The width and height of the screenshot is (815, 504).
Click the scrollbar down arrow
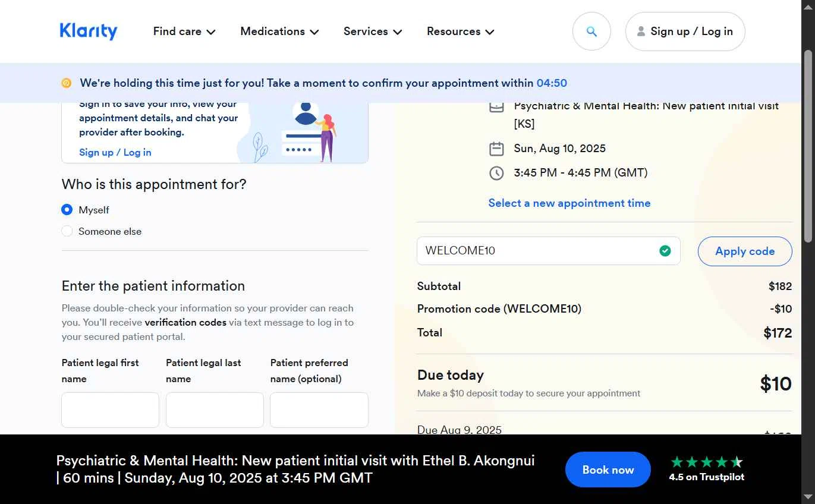808,497
